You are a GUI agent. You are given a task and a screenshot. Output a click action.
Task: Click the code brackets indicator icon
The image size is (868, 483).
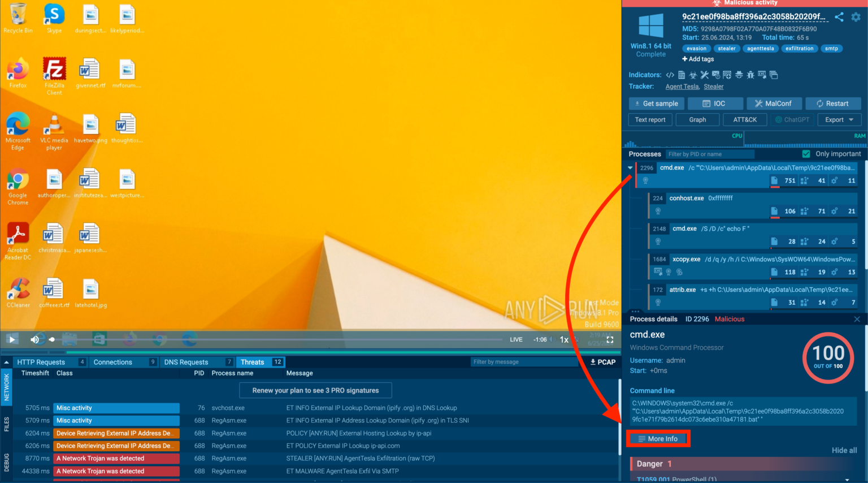670,75
